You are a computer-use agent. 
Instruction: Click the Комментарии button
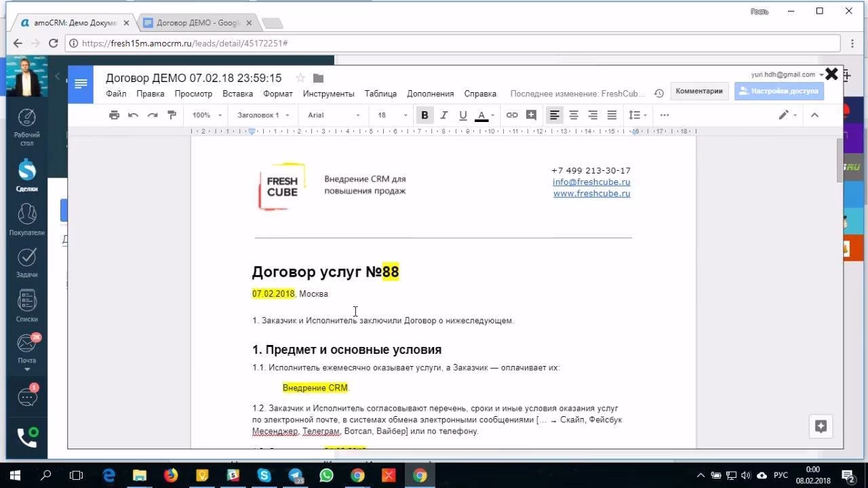point(699,91)
